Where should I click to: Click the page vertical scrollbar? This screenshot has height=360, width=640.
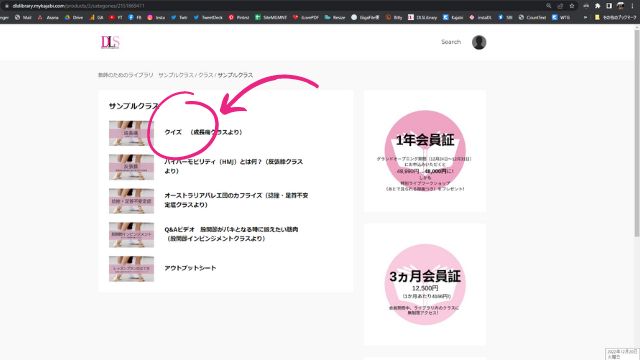[637, 133]
